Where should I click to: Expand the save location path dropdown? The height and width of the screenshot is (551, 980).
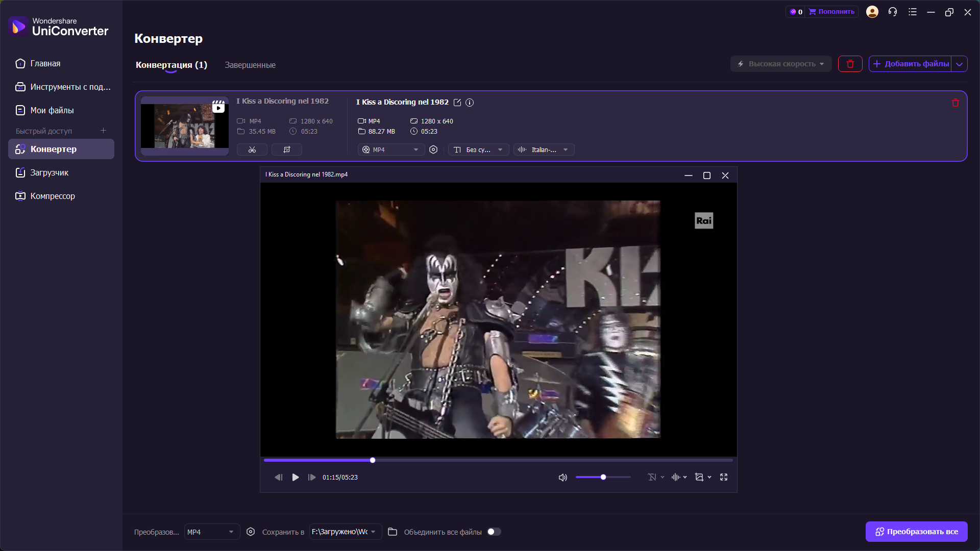pos(374,532)
